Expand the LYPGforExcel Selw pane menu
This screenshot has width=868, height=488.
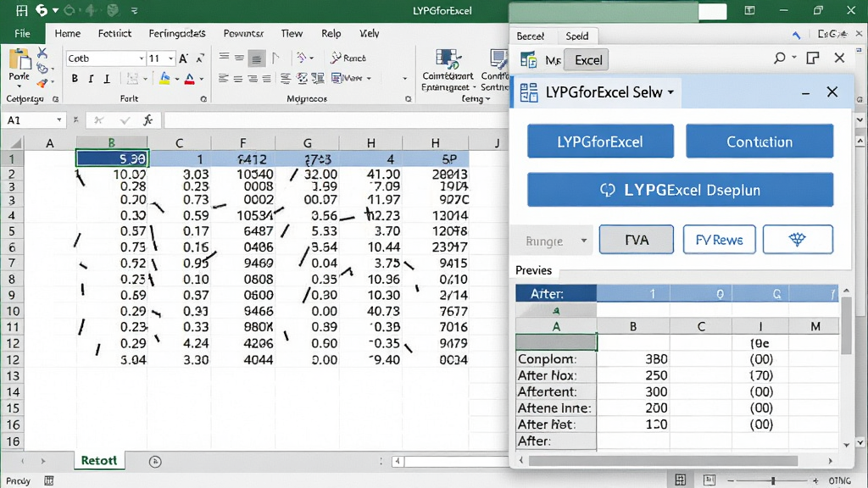(x=671, y=92)
